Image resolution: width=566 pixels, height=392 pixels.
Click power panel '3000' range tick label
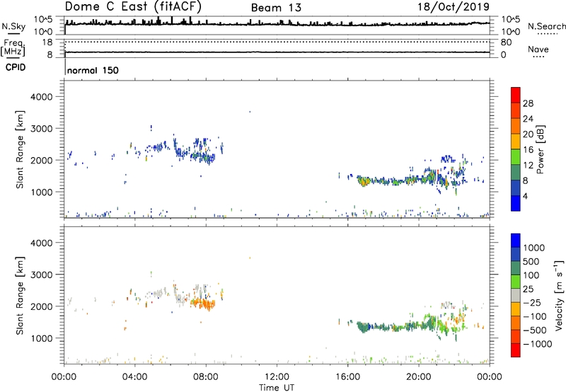click(x=41, y=129)
